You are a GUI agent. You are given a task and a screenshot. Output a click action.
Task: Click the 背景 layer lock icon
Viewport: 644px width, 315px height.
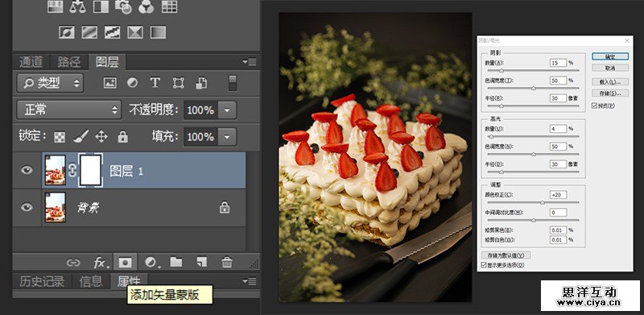click(x=225, y=207)
